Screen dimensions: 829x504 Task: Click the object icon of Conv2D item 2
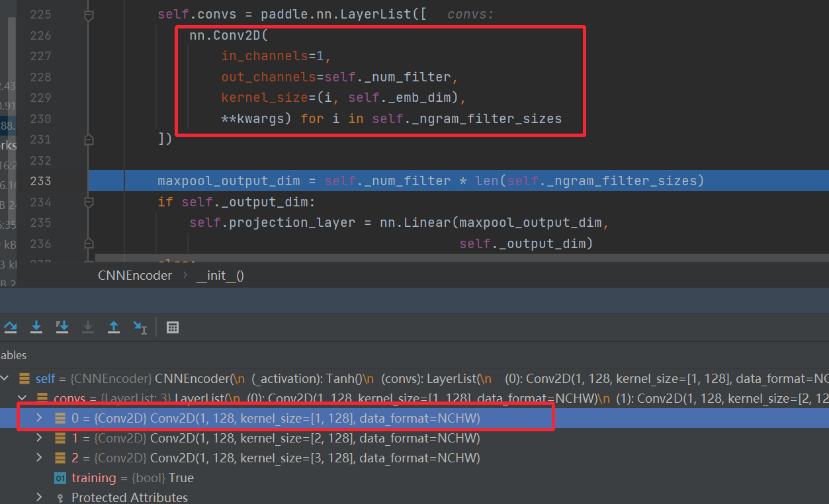pyautogui.click(x=60, y=458)
